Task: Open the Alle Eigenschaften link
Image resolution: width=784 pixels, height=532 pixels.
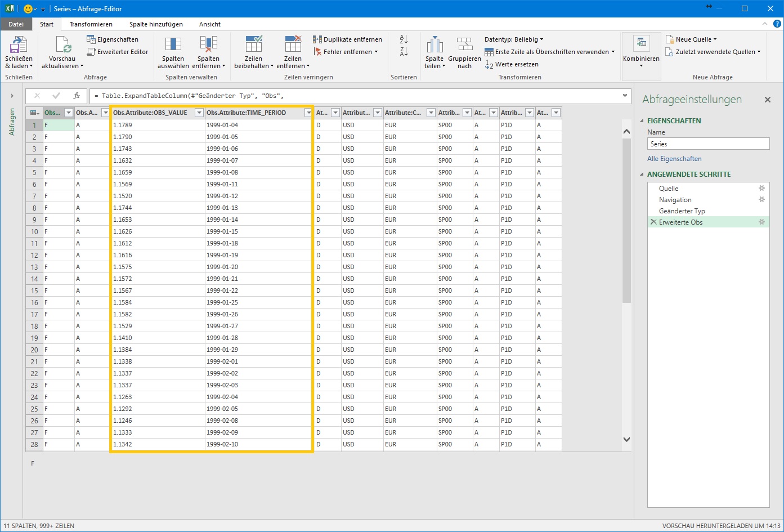Action: tap(674, 158)
